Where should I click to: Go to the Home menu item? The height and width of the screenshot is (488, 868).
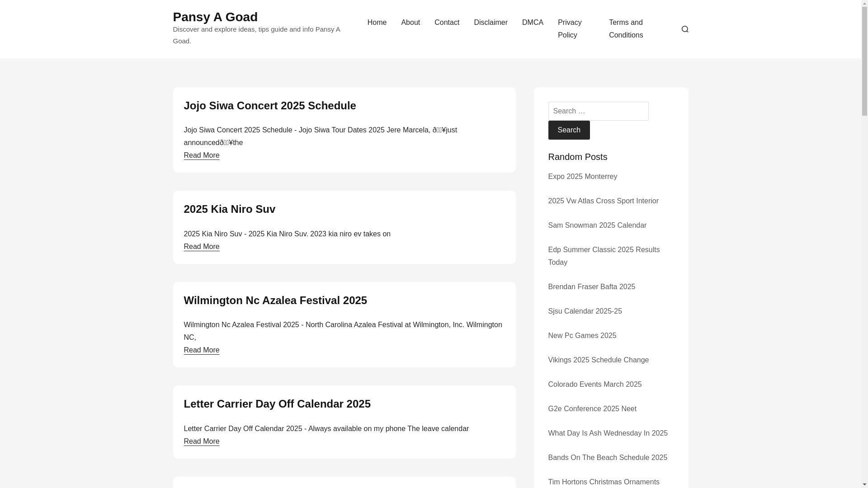coord(377,23)
